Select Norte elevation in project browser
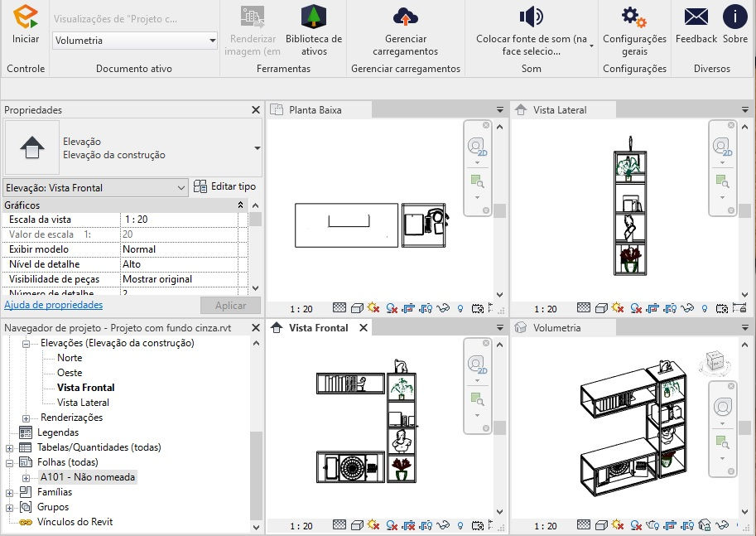 70,358
